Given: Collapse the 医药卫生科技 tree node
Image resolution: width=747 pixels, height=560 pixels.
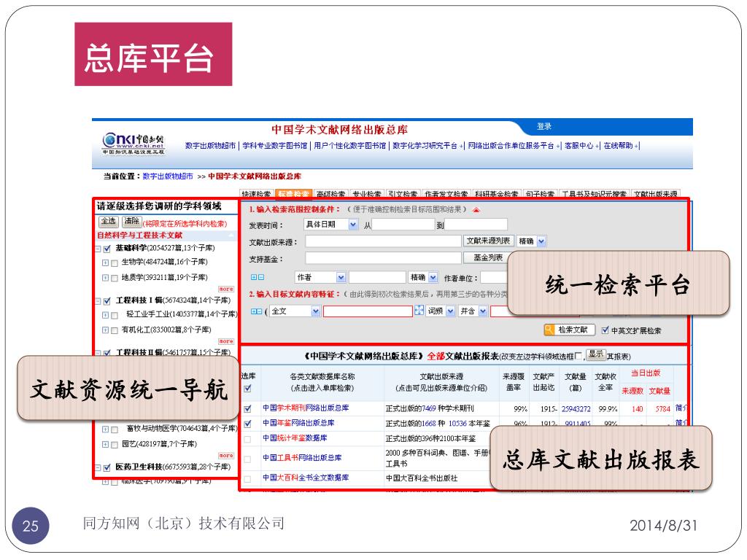Looking at the screenshot, I should [x=98, y=467].
